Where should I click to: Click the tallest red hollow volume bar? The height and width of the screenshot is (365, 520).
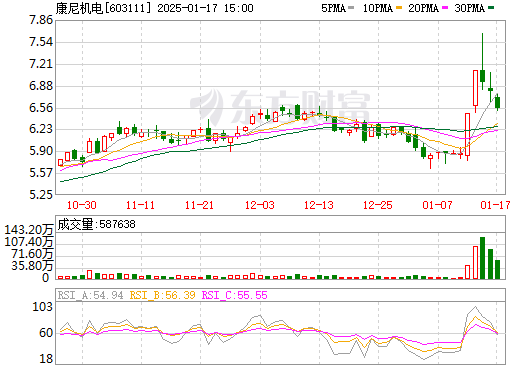[x=475, y=262]
